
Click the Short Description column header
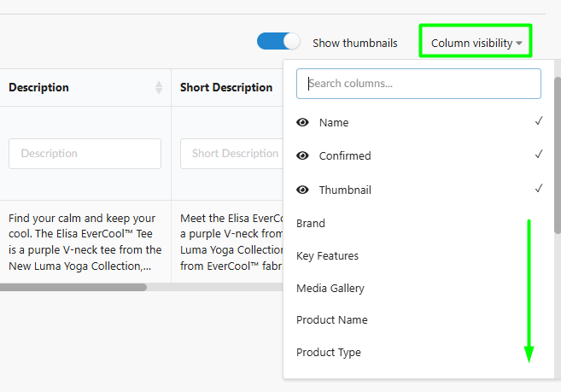tap(226, 87)
